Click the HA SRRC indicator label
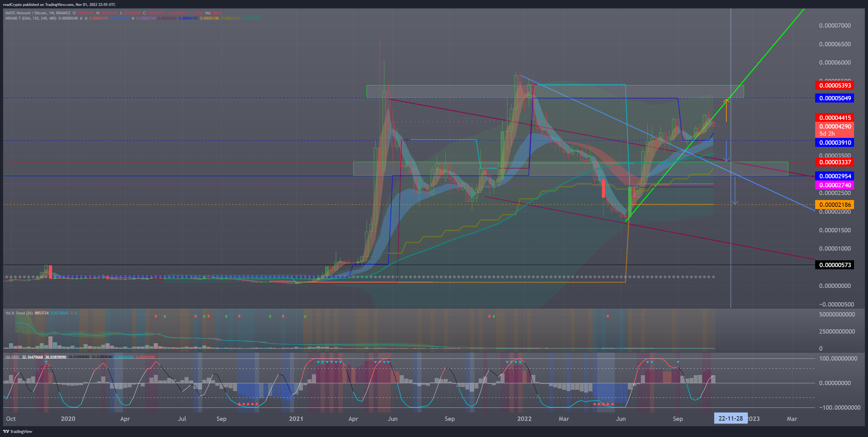This screenshot has height=437, width=868. click(12, 357)
